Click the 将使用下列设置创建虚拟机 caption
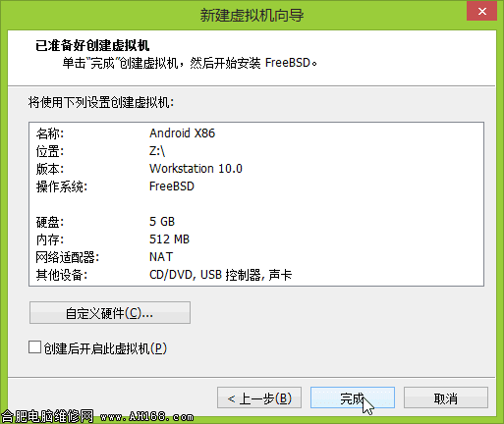Viewport: 504px width, 424px height. click(x=101, y=102)
